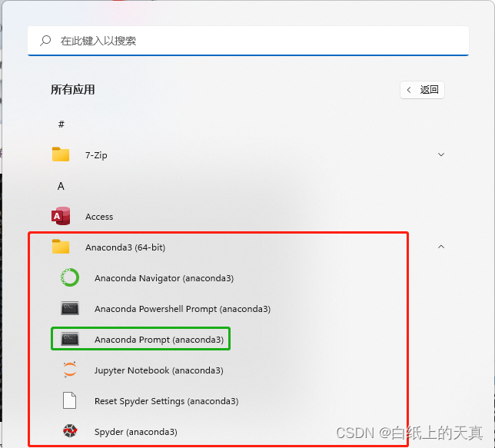The width and height of the screenshot is (495, 448).
Task: Click the Spyder application icon
Action: 70,430
